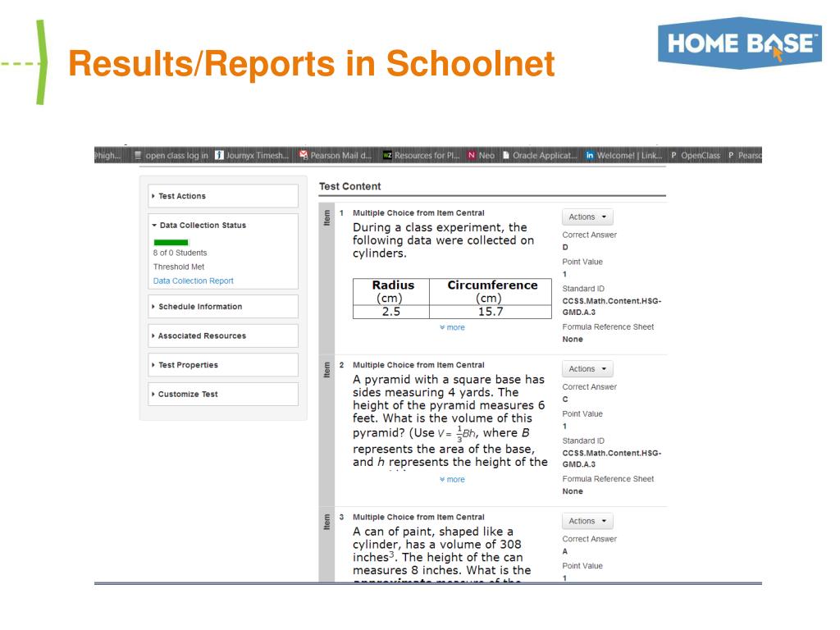The height and width of the screenshot is (630, 840).
Task: Click item 1 'Multiple Choice from Item Central' label
Action: [418, 213]
